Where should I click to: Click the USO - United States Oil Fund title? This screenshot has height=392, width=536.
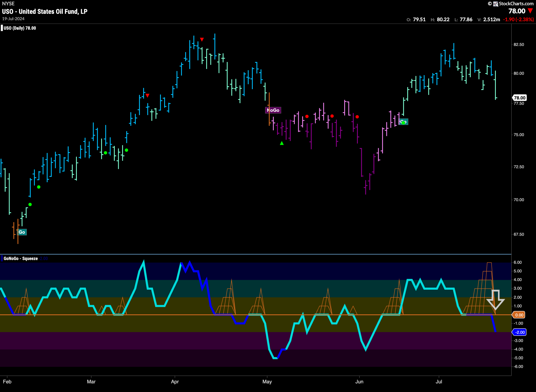[x=45, y=11]
